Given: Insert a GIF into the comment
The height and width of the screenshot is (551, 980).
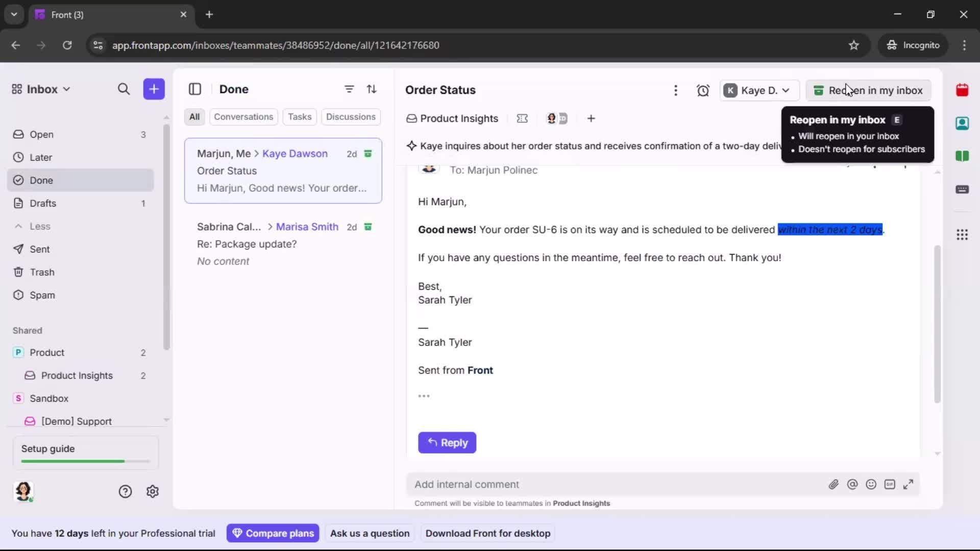Looking at the screenshot, I should 890,484.
